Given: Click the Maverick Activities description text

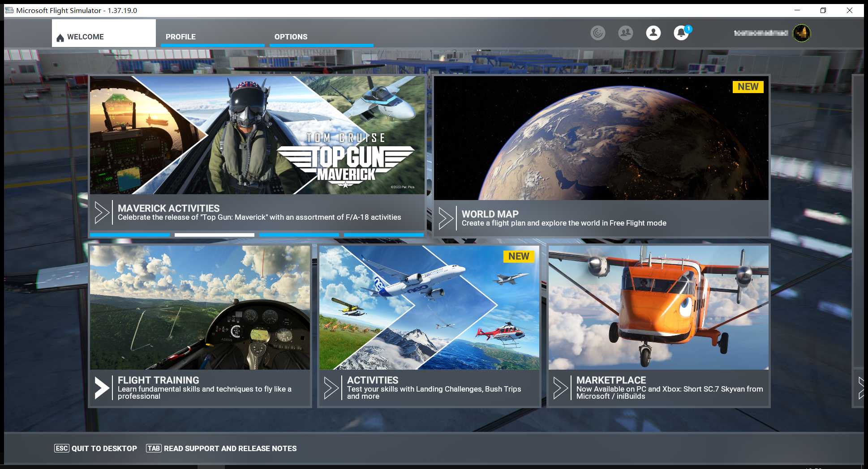Looking at the screenshot, I should [x=259, y=217].
